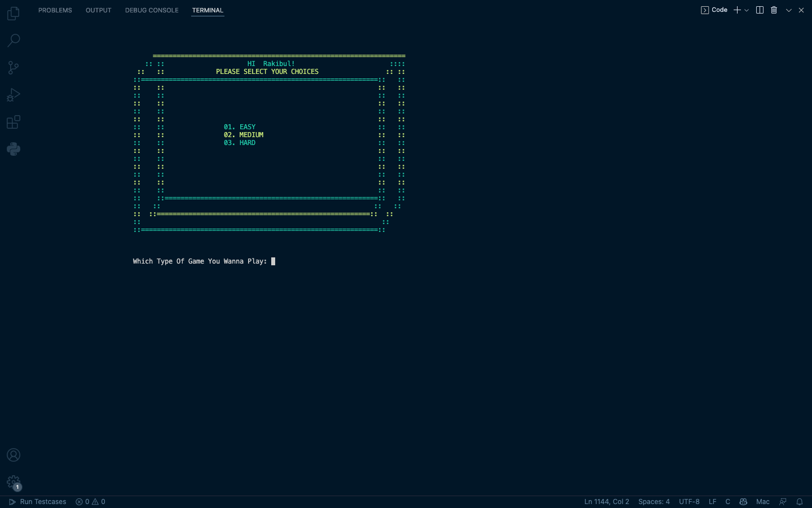The height and width of the screenshot is (508, 812).
Task: Open the Extensions view icon
Action: (x=14, y=122)
